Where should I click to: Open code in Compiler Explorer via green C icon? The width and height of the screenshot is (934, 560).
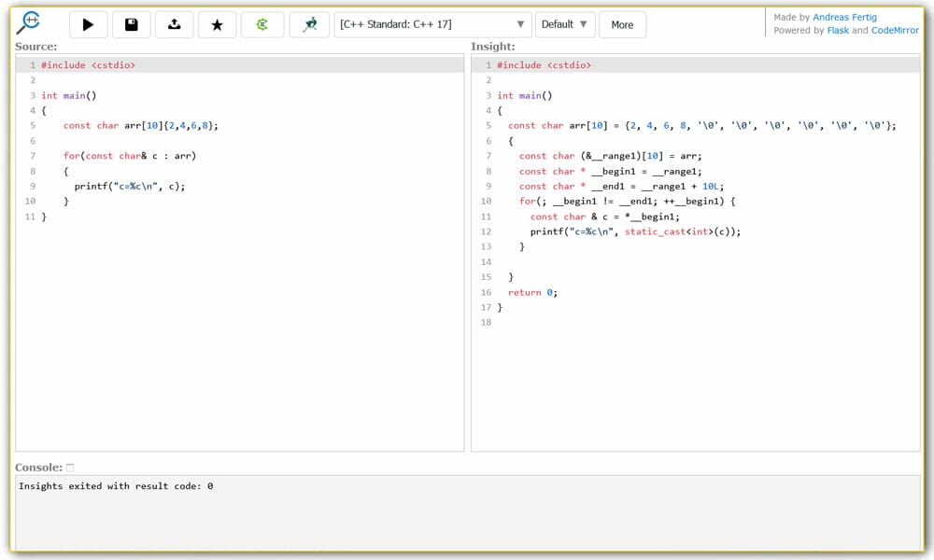(262, 24)
